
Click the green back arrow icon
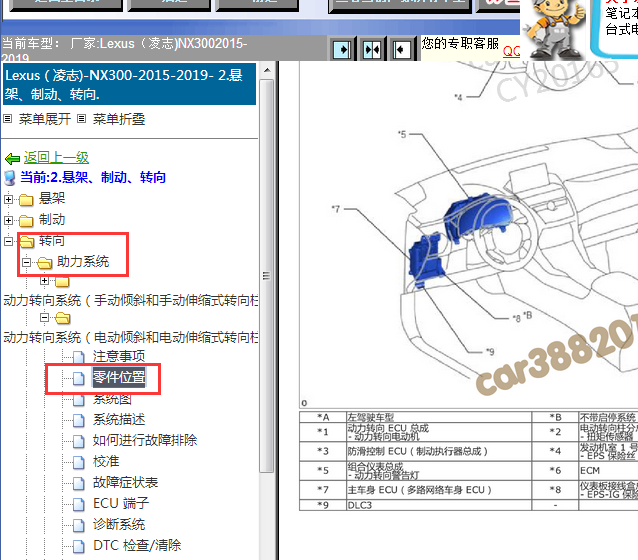tap(12, 158)
